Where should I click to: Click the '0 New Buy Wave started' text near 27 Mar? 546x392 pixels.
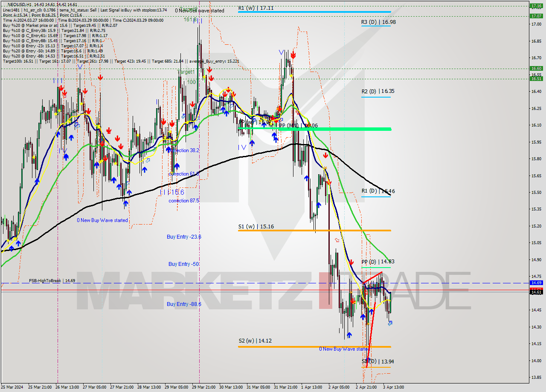point(102,220)
